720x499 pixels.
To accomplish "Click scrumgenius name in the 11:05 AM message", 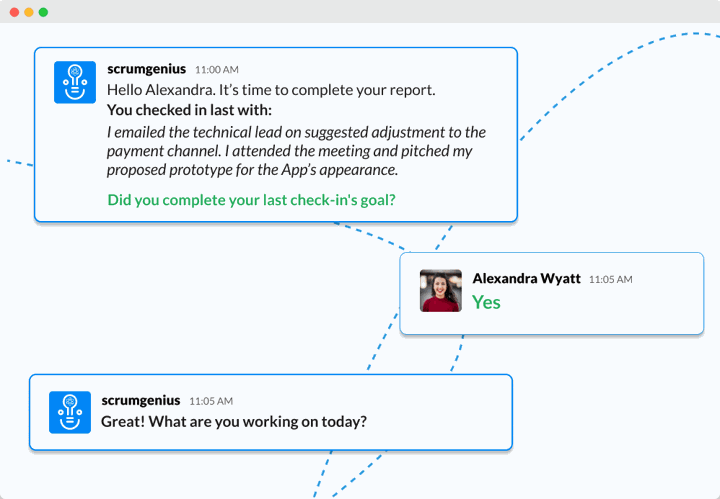I will pyautogui.click(x=141, y=400).
